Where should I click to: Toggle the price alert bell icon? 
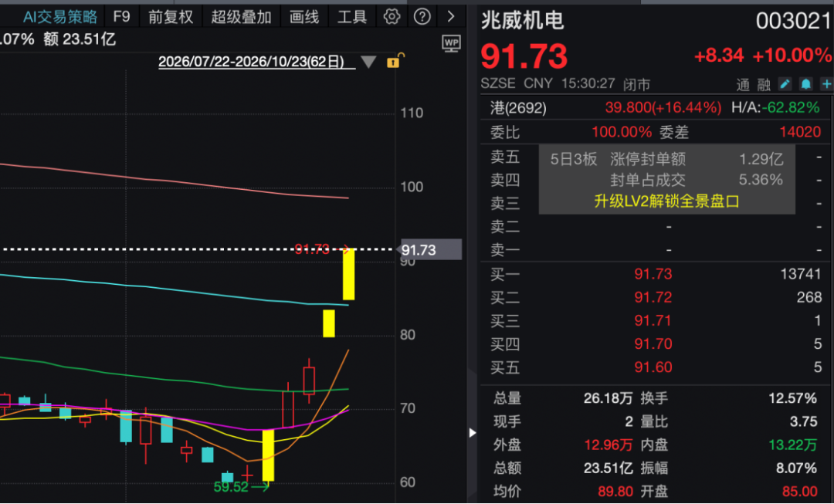pyautogui.click(x=805, y=84)
